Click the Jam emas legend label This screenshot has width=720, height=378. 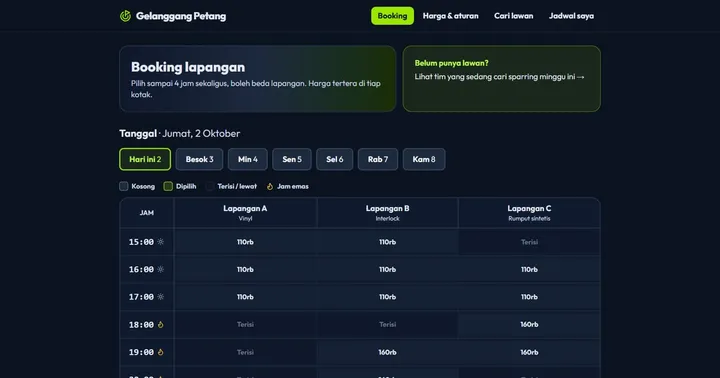point(292,186)
